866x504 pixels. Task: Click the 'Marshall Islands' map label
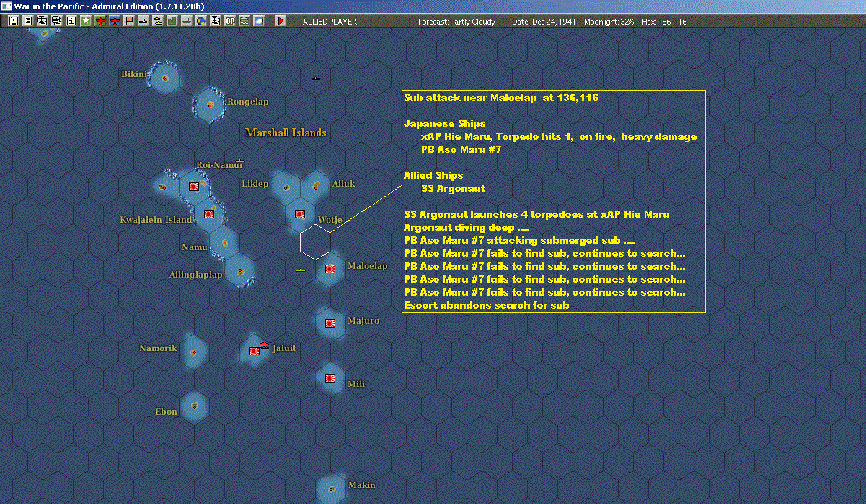coord(286,133)
